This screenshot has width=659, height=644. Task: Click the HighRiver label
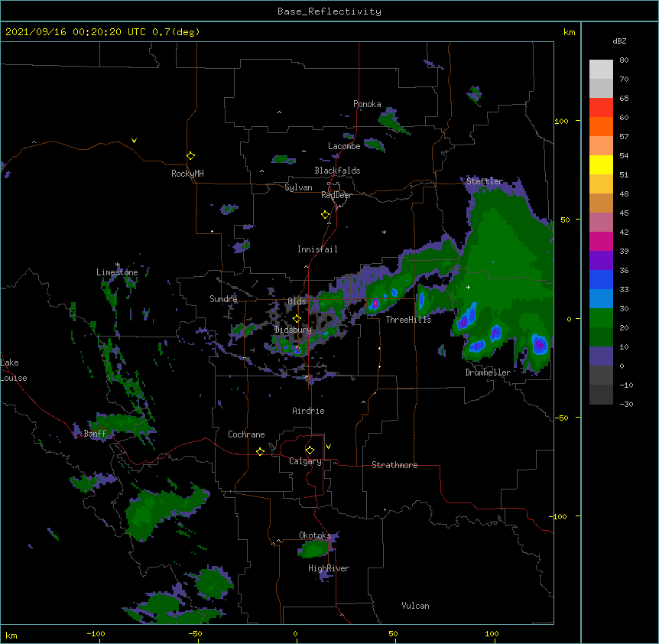(329, 568)
